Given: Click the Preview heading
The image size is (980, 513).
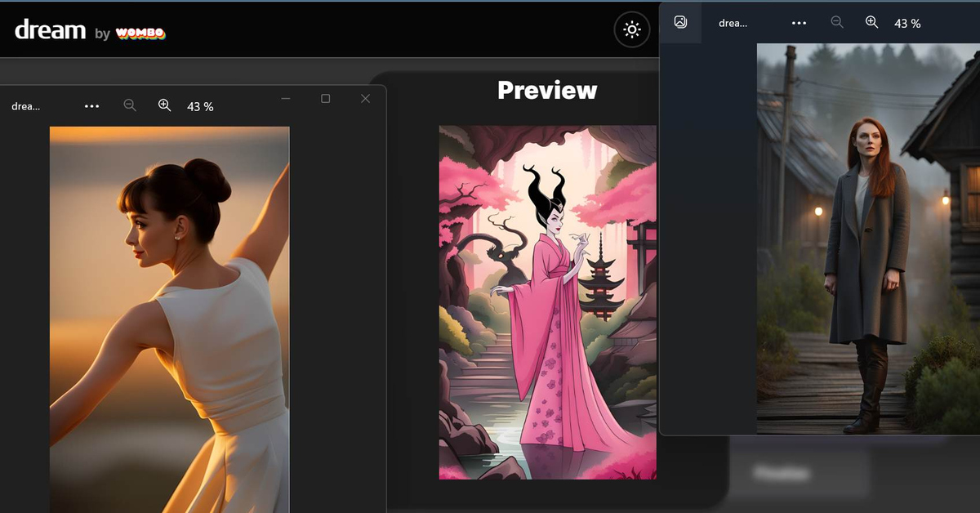Looking at the screenshot, I should 547,90.
